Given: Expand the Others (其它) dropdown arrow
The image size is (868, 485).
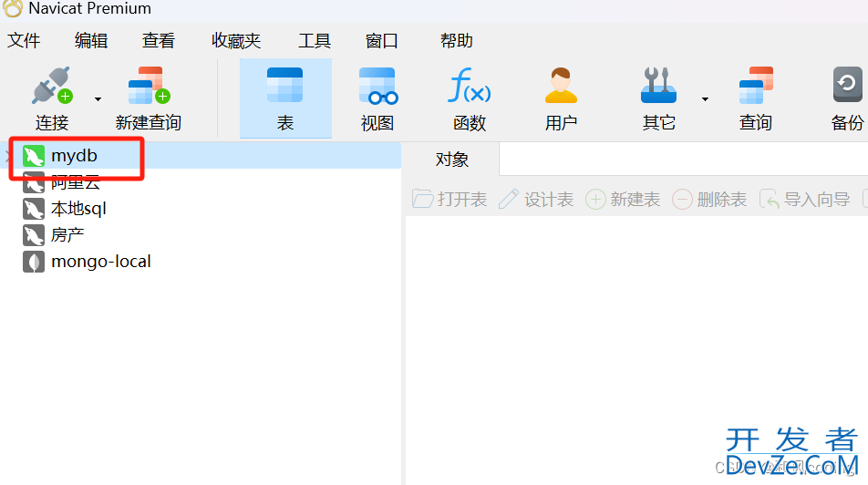Looking at the screenshot, I should (705, 99).
